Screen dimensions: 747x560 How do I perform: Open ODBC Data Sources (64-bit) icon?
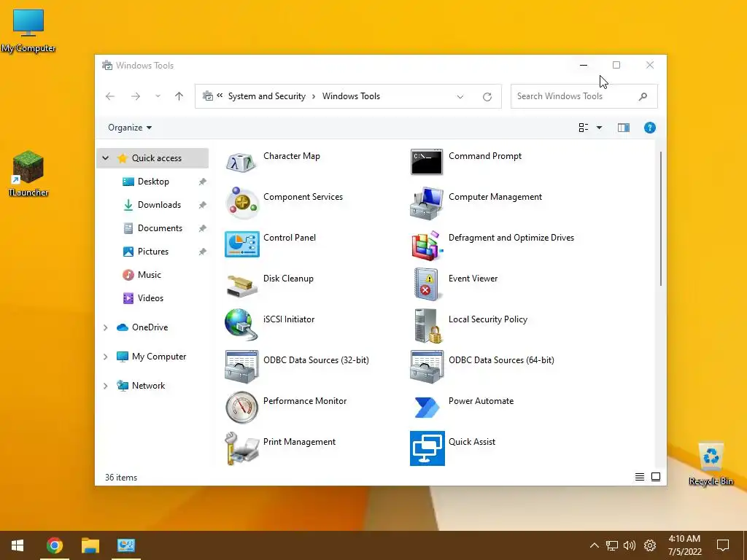pos(426,367)
